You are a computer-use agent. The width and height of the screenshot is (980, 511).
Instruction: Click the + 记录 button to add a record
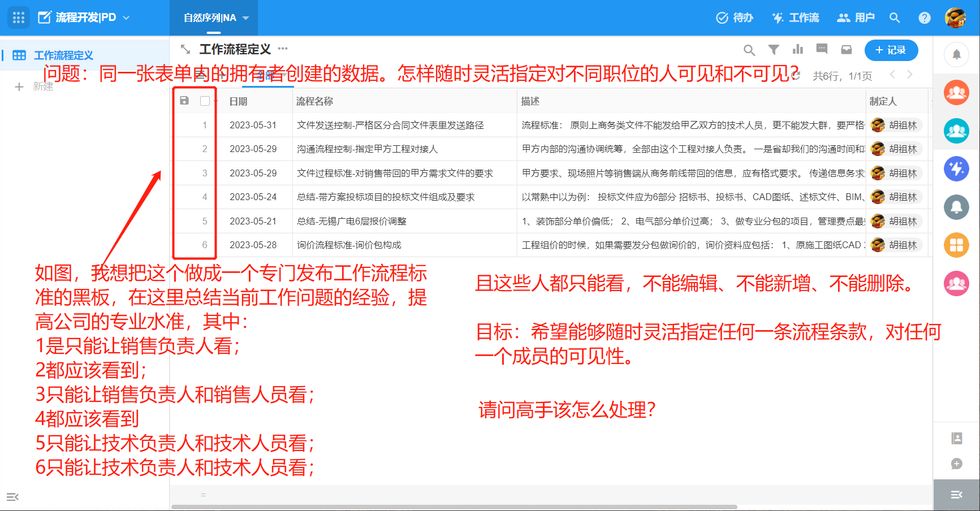pos(891,50)
